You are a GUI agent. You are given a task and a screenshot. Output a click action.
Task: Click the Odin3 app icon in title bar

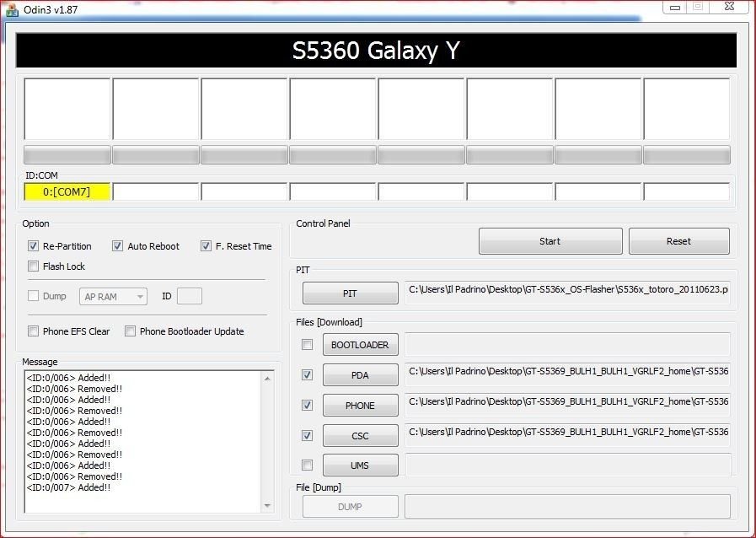12,9
